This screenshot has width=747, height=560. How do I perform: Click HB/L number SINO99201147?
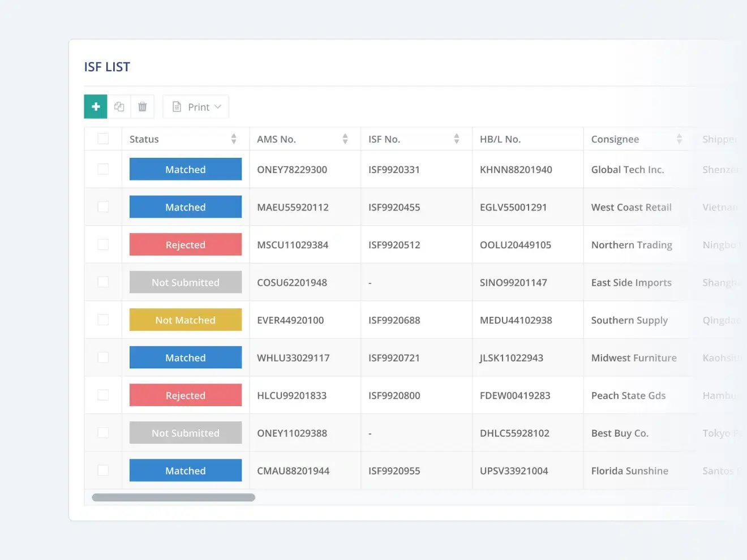point(513,283)
